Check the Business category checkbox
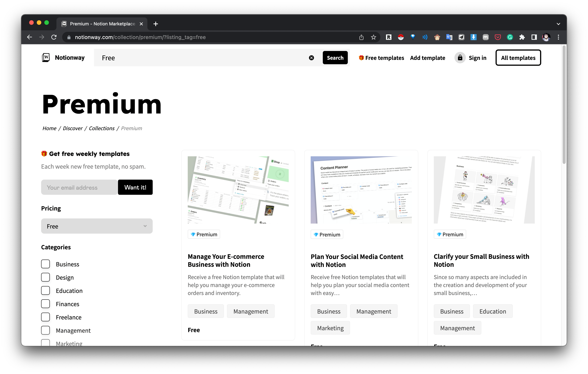588x374 pixels. [45, 264]
